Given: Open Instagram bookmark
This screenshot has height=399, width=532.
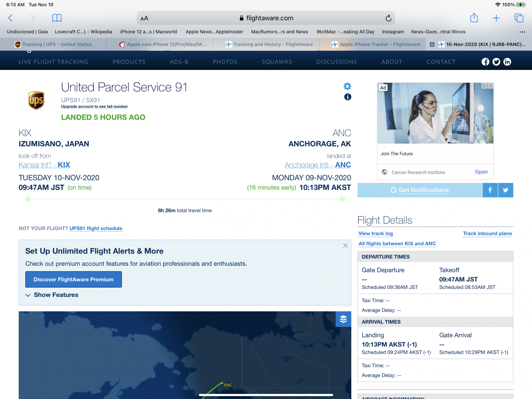Looking at the screenshot, I should 393,32.
